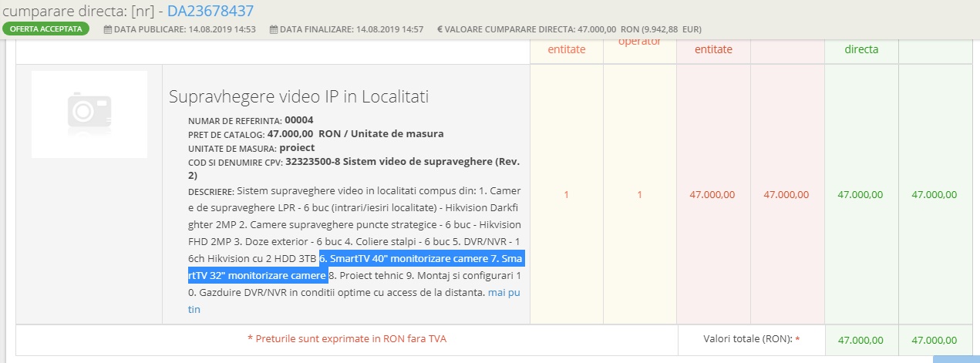The width and height of the screenshot is (980, 363).
Task: Click the 'operator' column header
Action: (x=639, y=41)
